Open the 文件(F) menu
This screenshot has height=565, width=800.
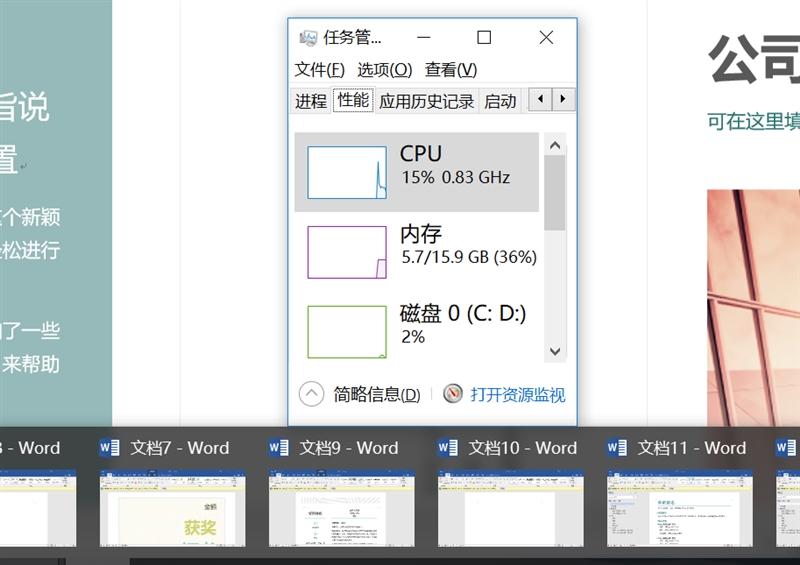coord(319,69)
